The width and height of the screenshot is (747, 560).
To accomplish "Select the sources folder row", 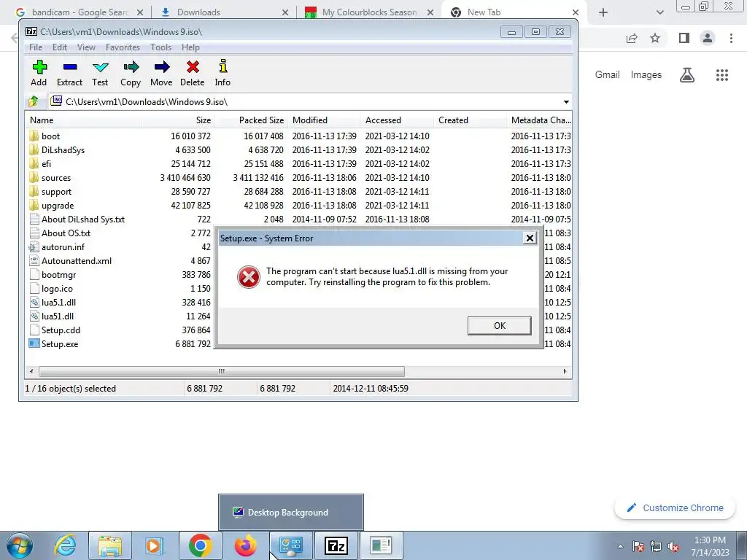I will (298, 178).
